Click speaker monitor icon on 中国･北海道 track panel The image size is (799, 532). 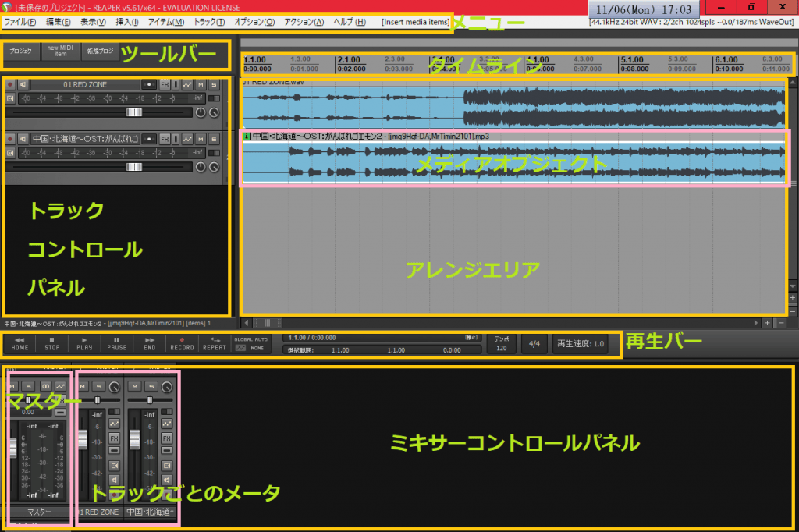click(23, 139)
